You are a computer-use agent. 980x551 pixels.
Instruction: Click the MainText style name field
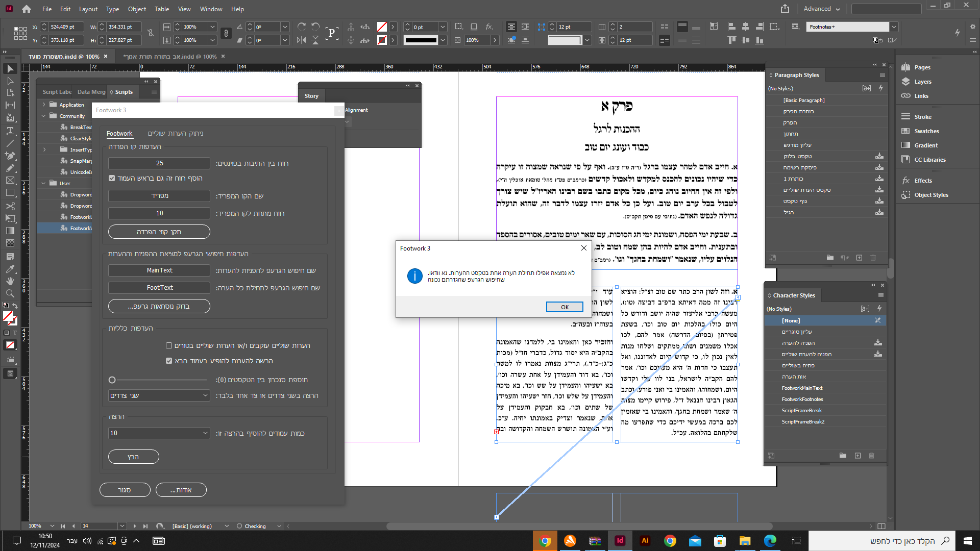(159, 270)
